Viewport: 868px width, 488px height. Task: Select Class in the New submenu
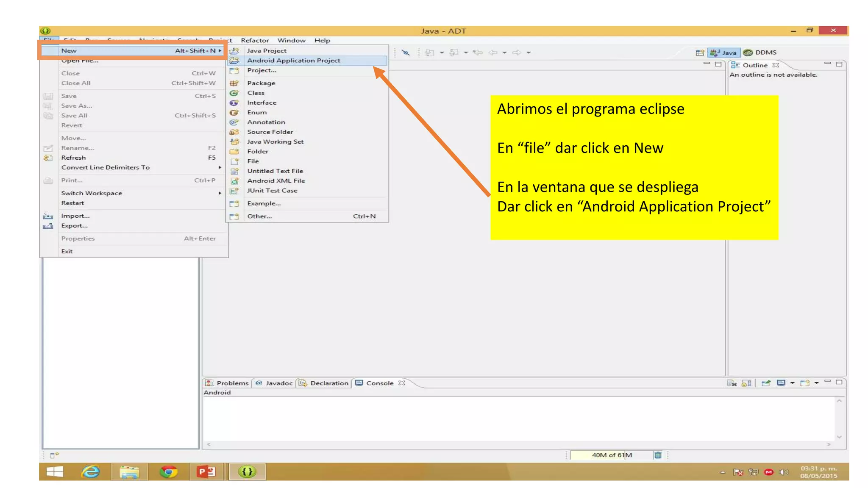[x=307, y=93]
